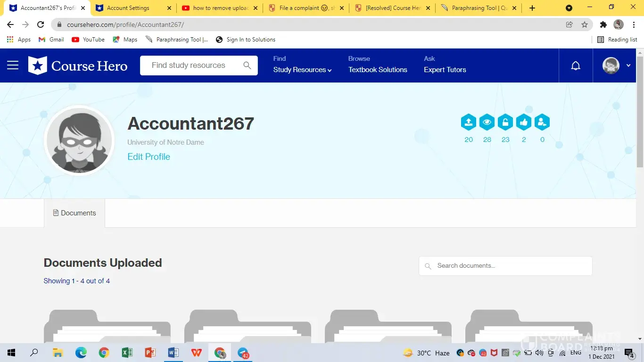The image size is (644, 362).
Task: Open WPS Office from the taskbar
Action: coord(197,353)
